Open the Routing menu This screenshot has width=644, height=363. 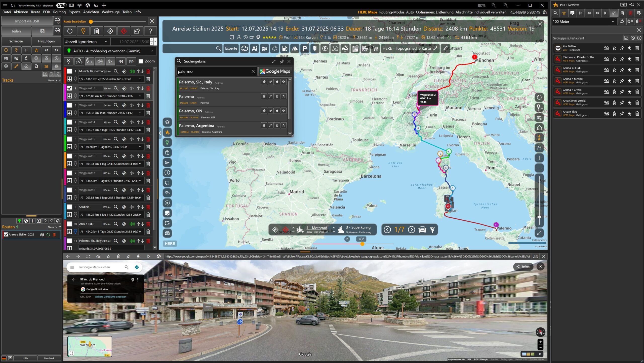point(59,12)
